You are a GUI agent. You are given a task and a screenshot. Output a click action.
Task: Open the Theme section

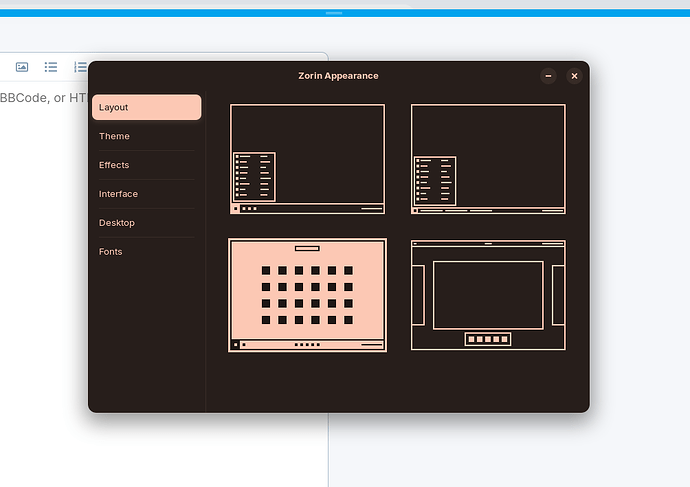(x=147, y=136)
